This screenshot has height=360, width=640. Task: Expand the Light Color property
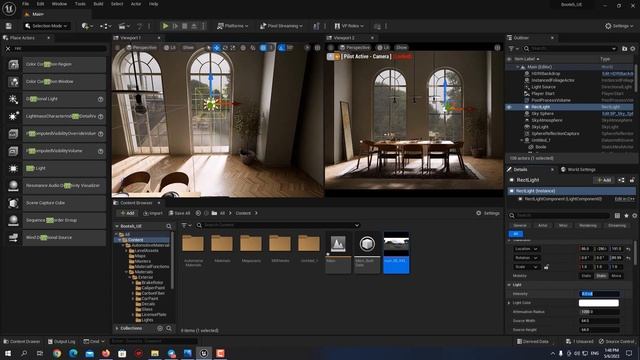tap(509, 303)
